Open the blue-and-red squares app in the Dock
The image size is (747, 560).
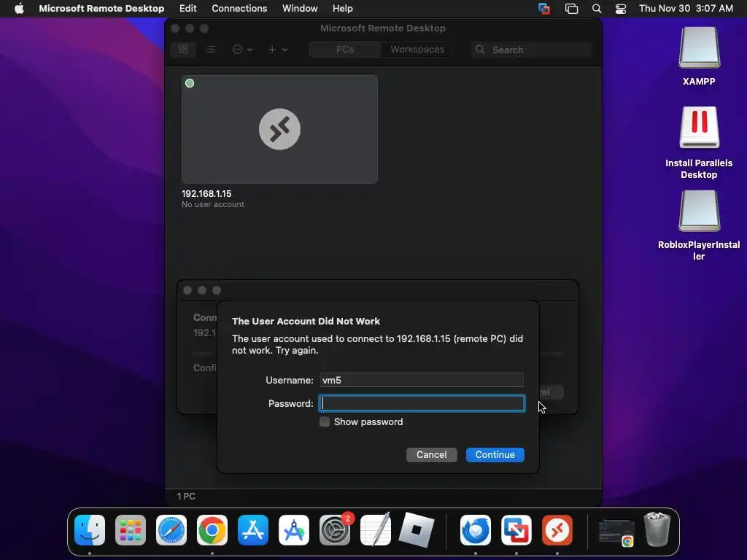click(516, 530)
